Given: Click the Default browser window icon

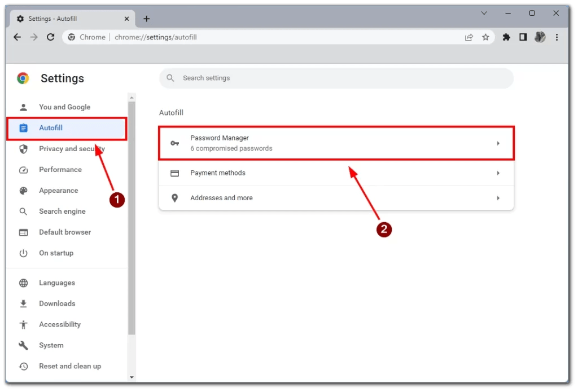Looking at the screenshot, I should pyautogui.click(x=23, y=232).
